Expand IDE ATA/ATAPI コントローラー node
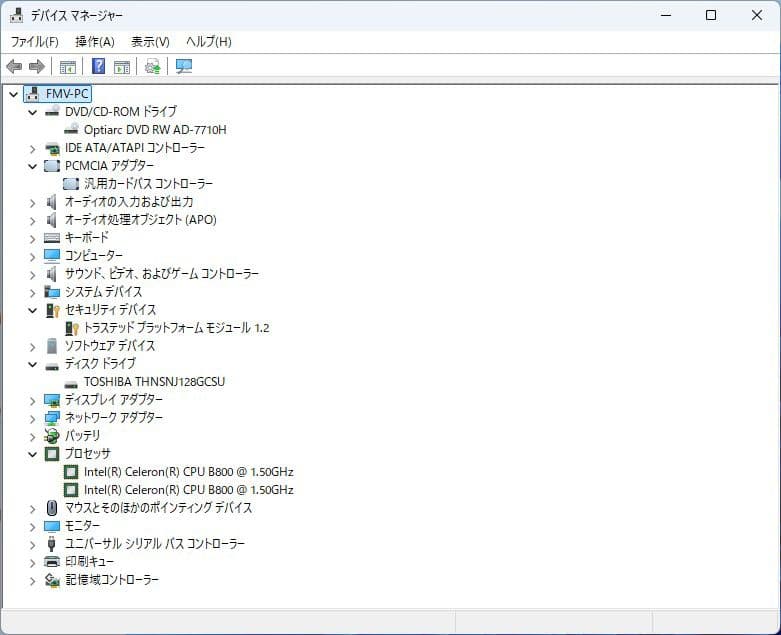The image size is (781, 635). (32, 149)
